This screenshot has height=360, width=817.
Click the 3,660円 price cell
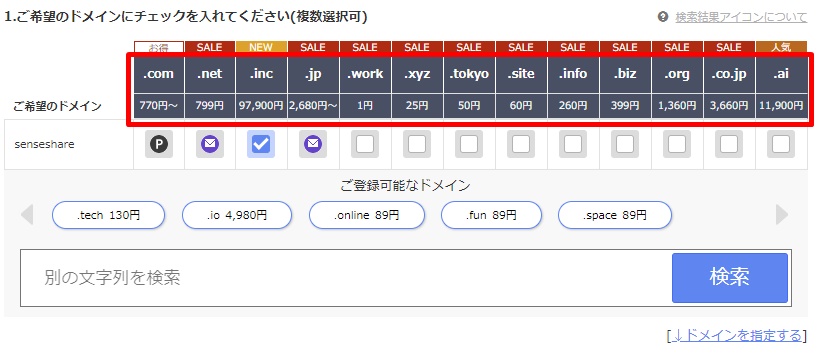[x=729, y=106]
